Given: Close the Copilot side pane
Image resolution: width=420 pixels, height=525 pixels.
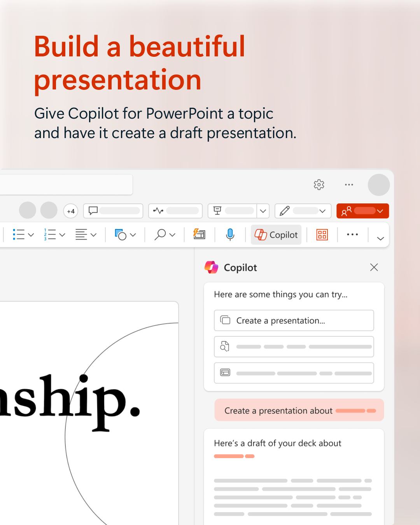Looking at the screenshot, I should click(x=374, y=268).
